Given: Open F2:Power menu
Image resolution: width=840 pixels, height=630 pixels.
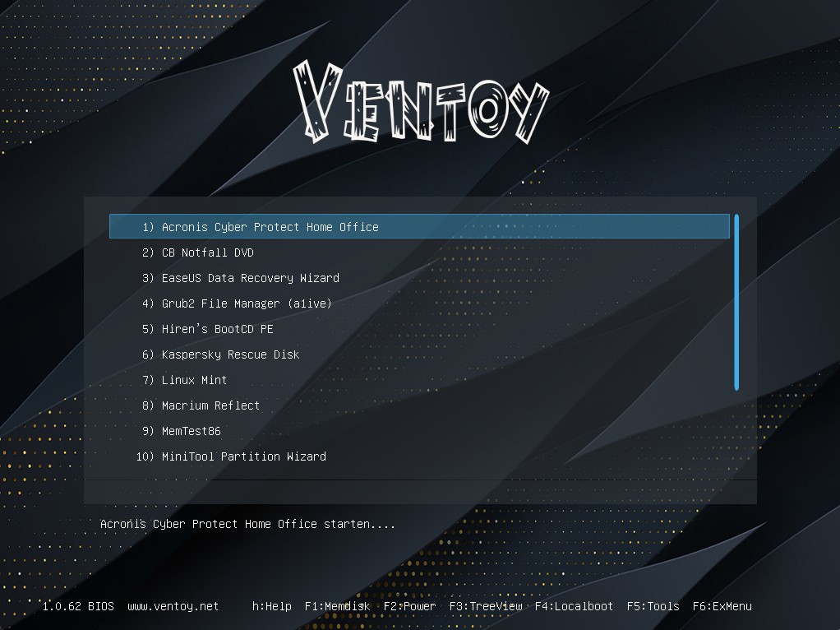Looking at the screenshot, I should point(409,606).
